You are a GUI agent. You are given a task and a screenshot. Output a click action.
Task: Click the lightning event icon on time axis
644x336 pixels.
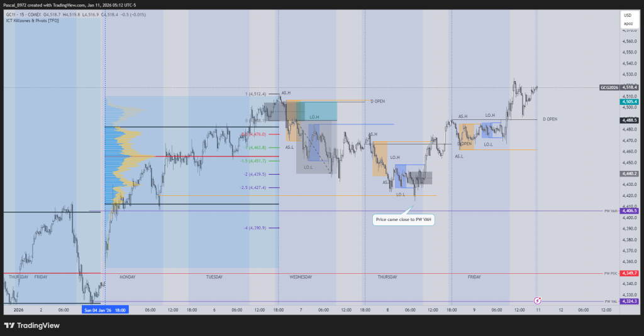(538, 301)
